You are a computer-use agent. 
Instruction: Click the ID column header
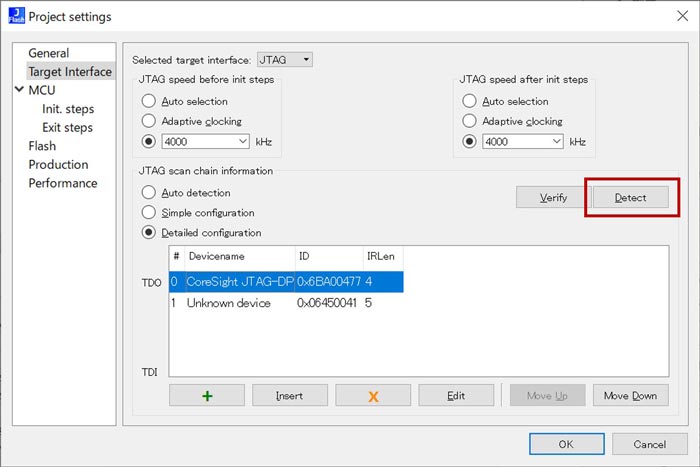329,256
